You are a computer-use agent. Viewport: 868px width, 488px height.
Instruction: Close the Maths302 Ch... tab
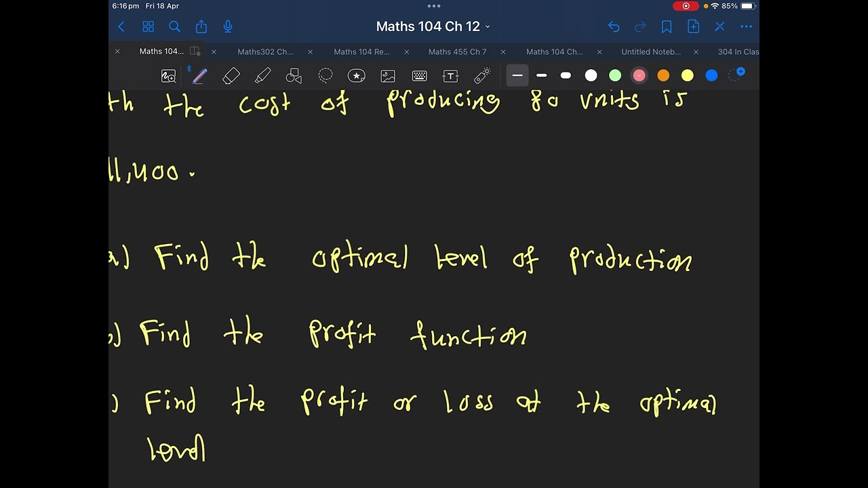click(x=214, y=52)
